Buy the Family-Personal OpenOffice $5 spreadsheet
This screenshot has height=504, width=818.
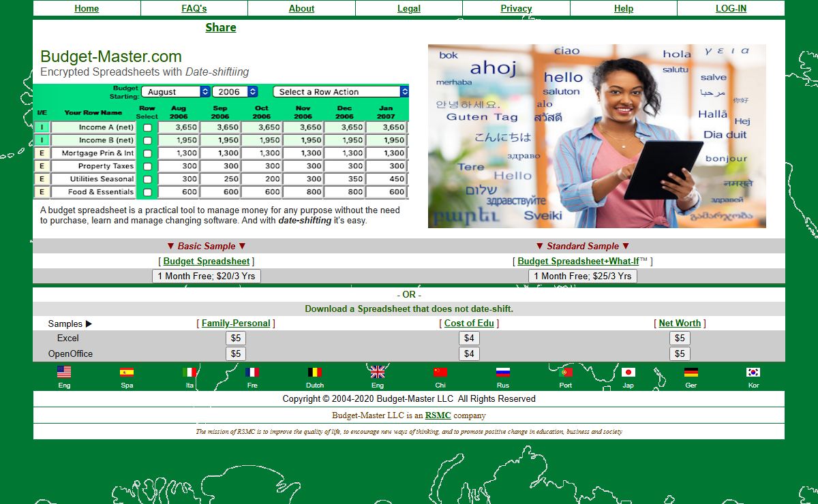[236, 353]
